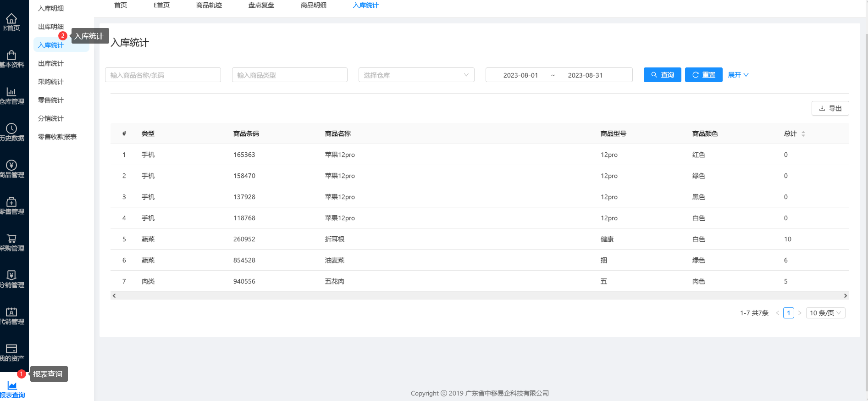Click the 导出 export button
868x401 pixels.
pyautogui.click(x=830, y=108)
